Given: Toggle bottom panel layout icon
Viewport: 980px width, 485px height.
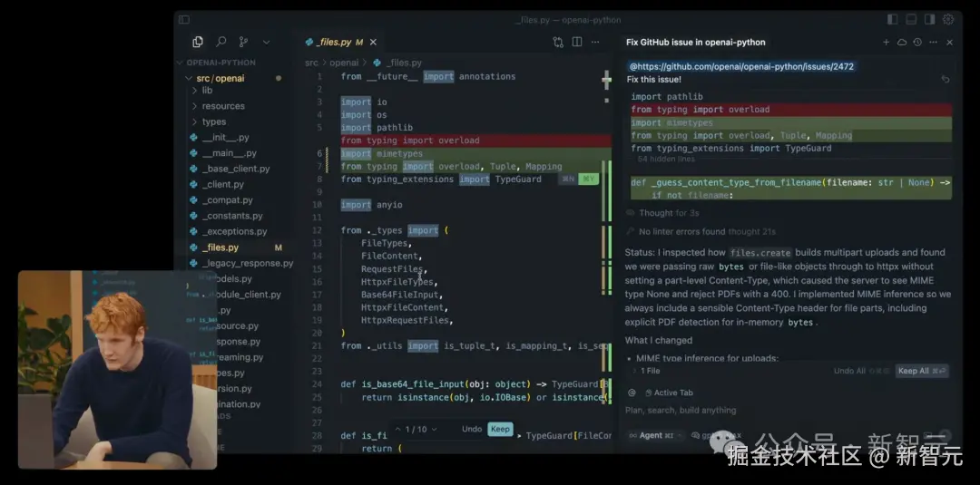Looking at the screenshot, I should click(911, 19).
